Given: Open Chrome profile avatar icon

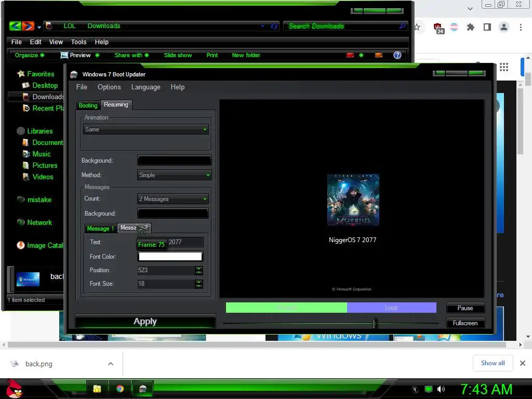Looking at the screenshot, I should (x=504, y=27).
